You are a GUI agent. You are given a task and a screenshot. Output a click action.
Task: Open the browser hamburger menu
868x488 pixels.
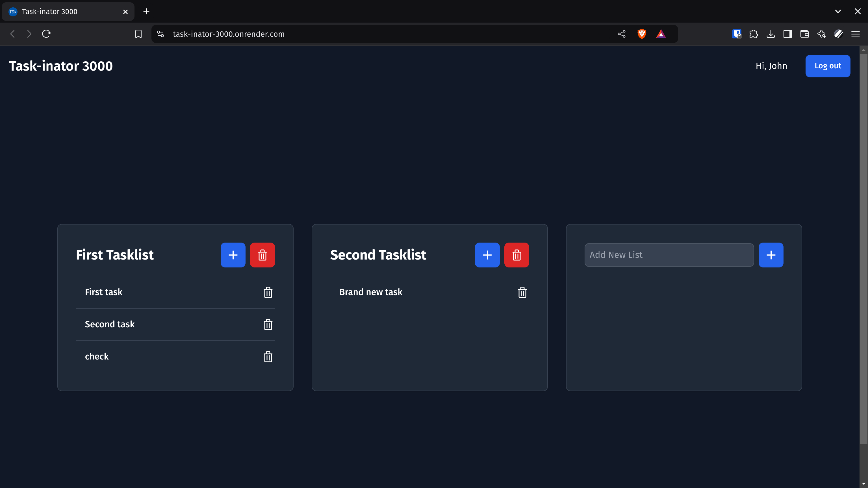[x=856, y=34]
